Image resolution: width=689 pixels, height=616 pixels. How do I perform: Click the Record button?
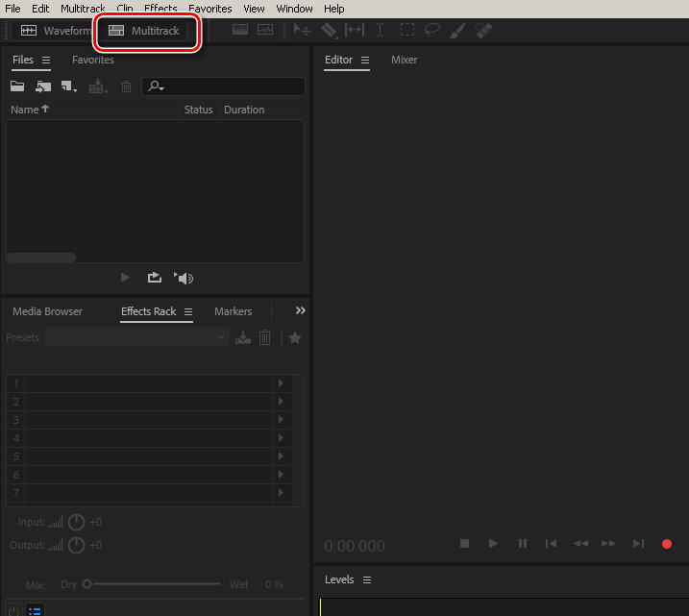pyautogui.click(x=667, y=544)
